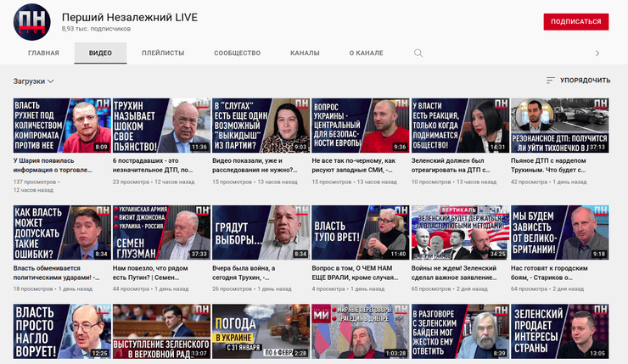Viewport: 628px width, 364px height.
Task: Open the Погода в Украине thumbnail
Action: point(260,333)
